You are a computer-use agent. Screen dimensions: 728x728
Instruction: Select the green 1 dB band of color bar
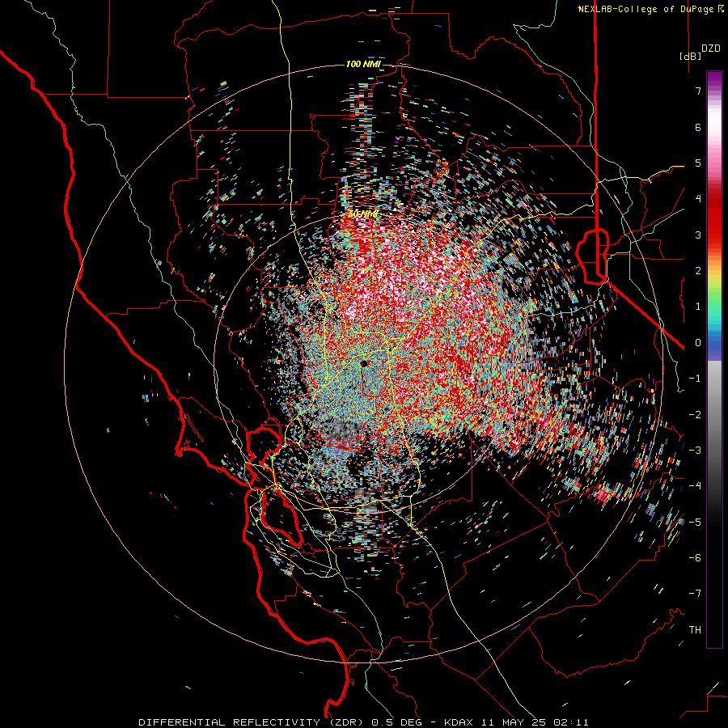click(x=714, y=307)
